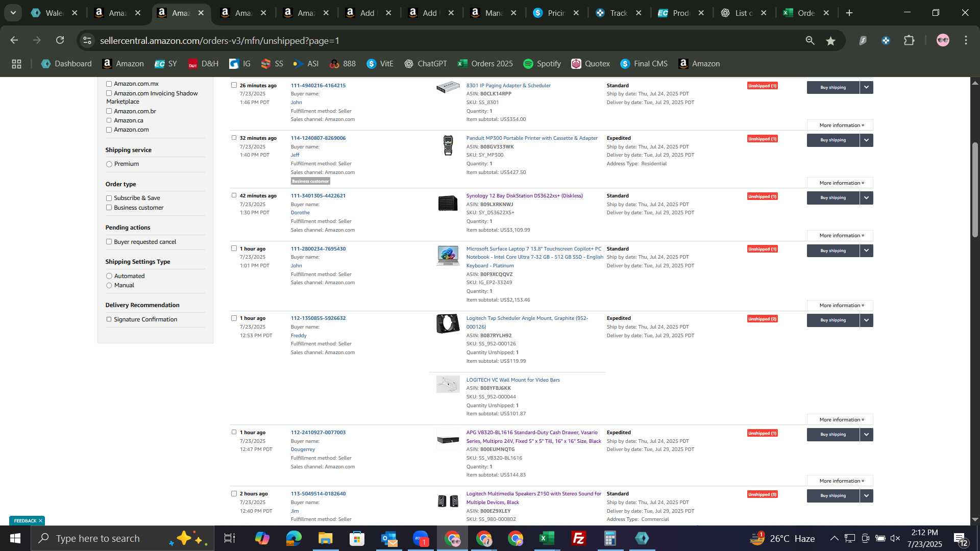Screen dimensions: 980x551
Task: Click the page vertical scrollbar thumb
Action: click(975, 190)
